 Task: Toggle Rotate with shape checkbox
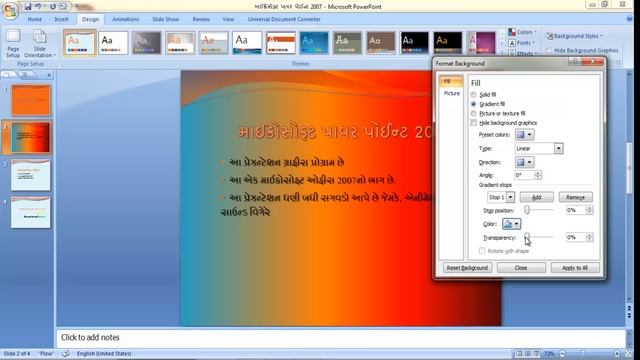(x=482, y=251)
